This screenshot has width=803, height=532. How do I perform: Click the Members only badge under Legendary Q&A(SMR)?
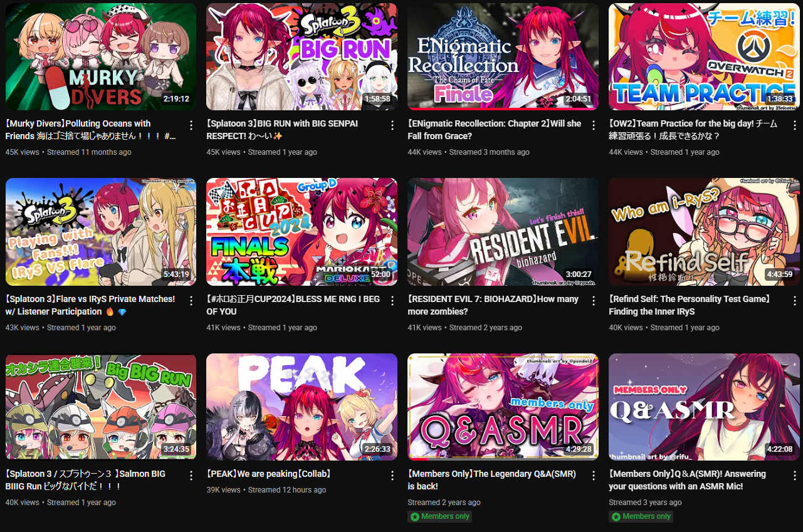pos(439,516)
